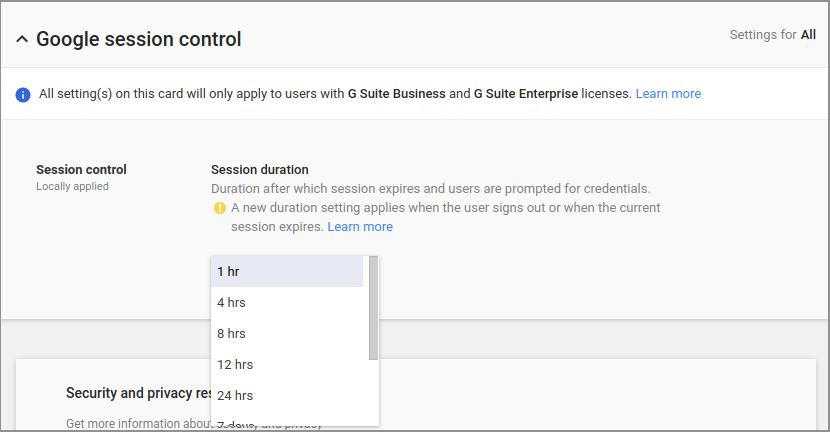Select 12 hrs in the dropdown list
This screenshot has width=830, height=432.
tap(287, 364)
